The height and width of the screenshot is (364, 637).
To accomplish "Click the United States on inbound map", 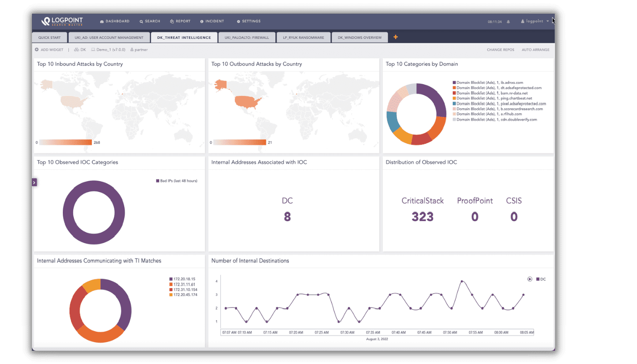I will [73, 101].
